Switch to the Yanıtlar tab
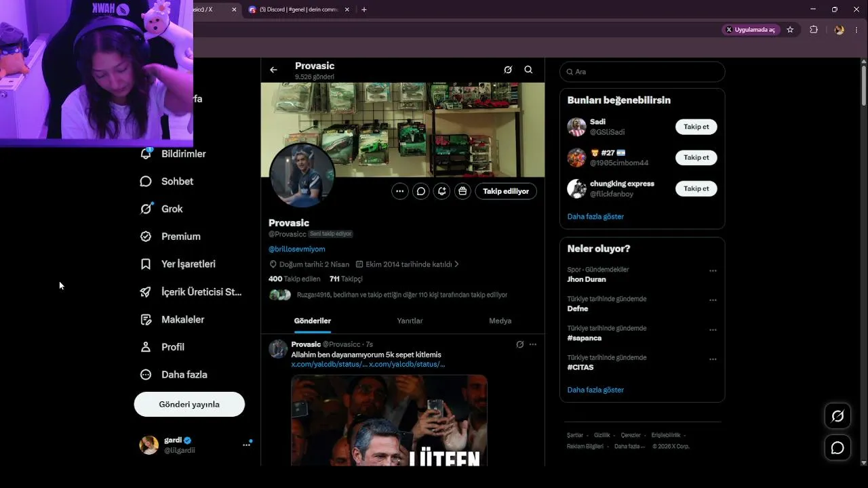Screen dimensions: 868x488 pyautogui.click(x=410, y=321)
